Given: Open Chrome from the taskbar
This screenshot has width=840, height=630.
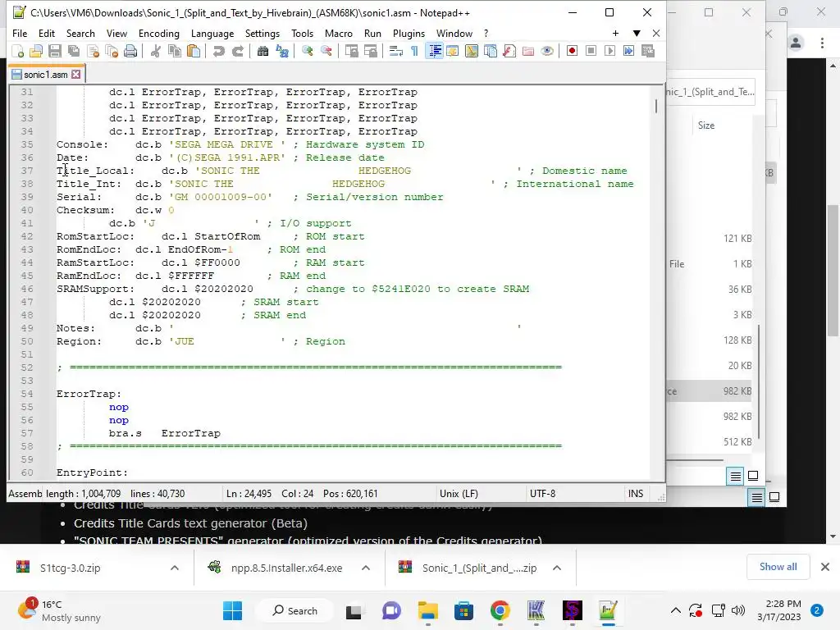Looking at the screenshot, I should (500, 610).
